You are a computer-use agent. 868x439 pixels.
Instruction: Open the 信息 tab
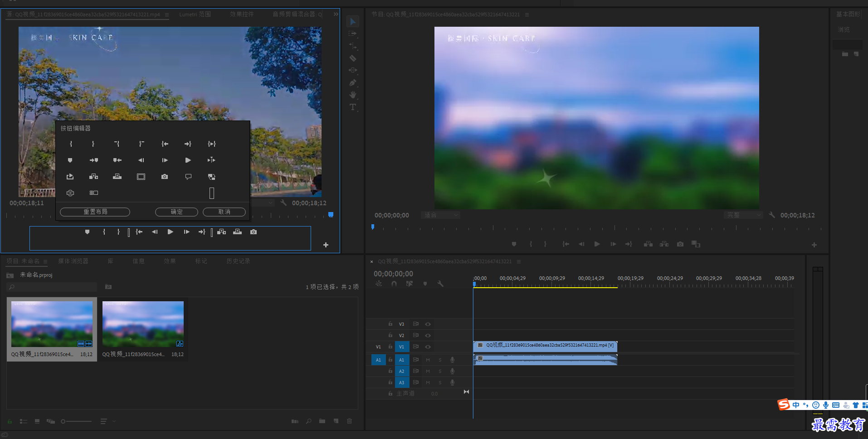pyautogui.click(x=138, y=261)
